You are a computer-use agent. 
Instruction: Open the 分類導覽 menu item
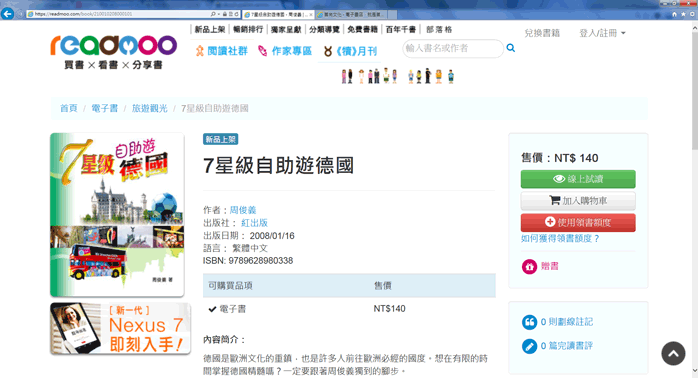pos(325,29)
